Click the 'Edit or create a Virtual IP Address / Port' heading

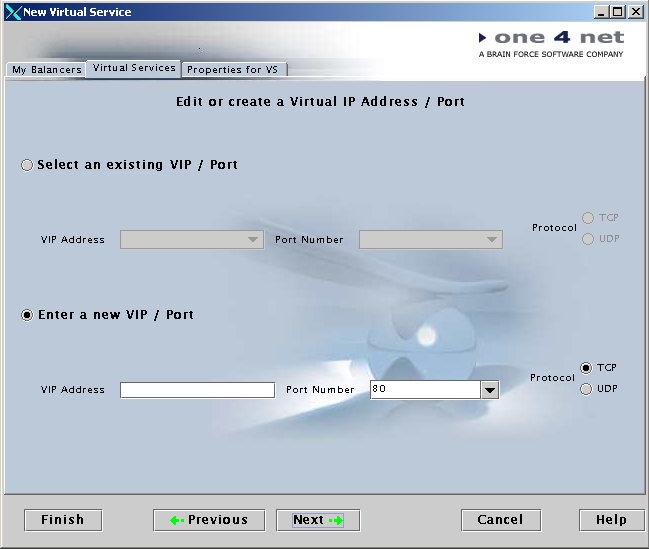click(x=320, y=102)
